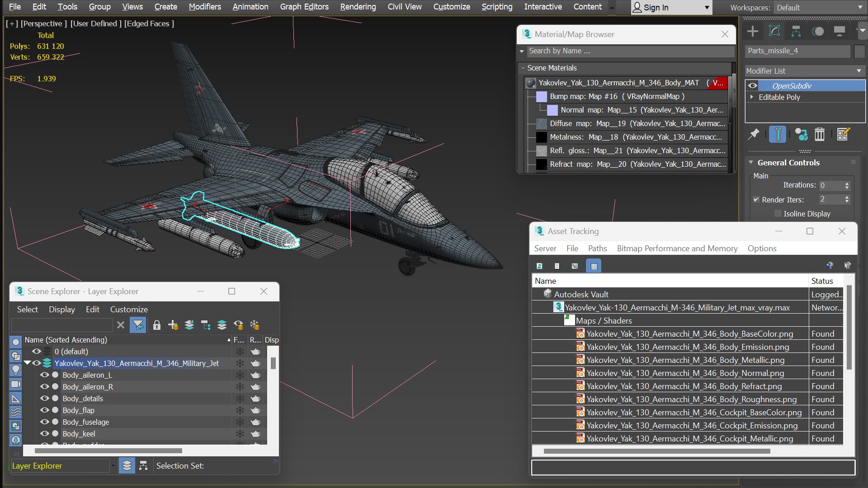Click the Search by Name field
This screenshot has width=868, height=488.
tap(631, 51)
